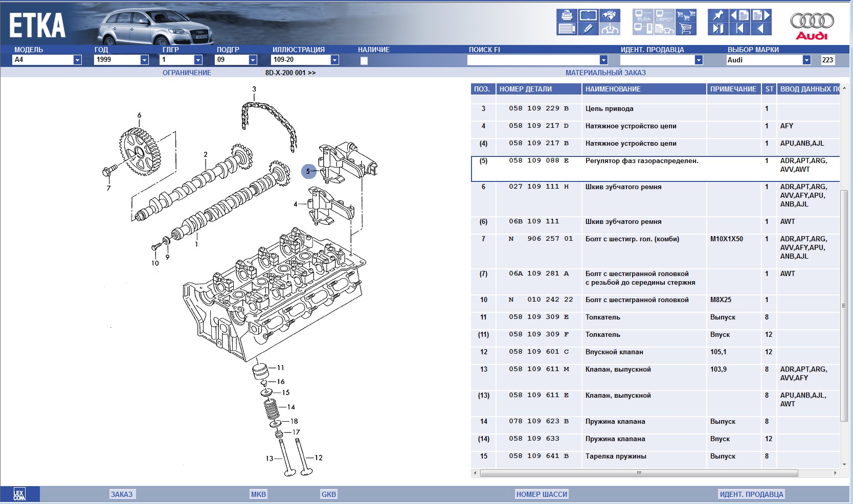
Task: Click the multiple shopping carts icon
Action: coord(686,15)
